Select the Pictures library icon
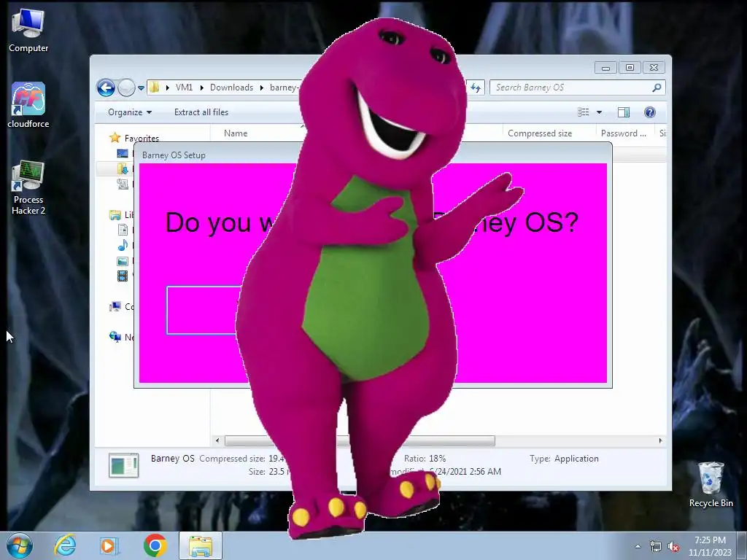 pos(123,261)
